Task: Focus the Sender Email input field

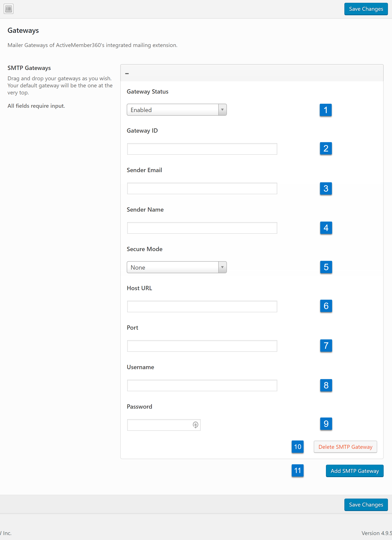Action: coord(202,189)
